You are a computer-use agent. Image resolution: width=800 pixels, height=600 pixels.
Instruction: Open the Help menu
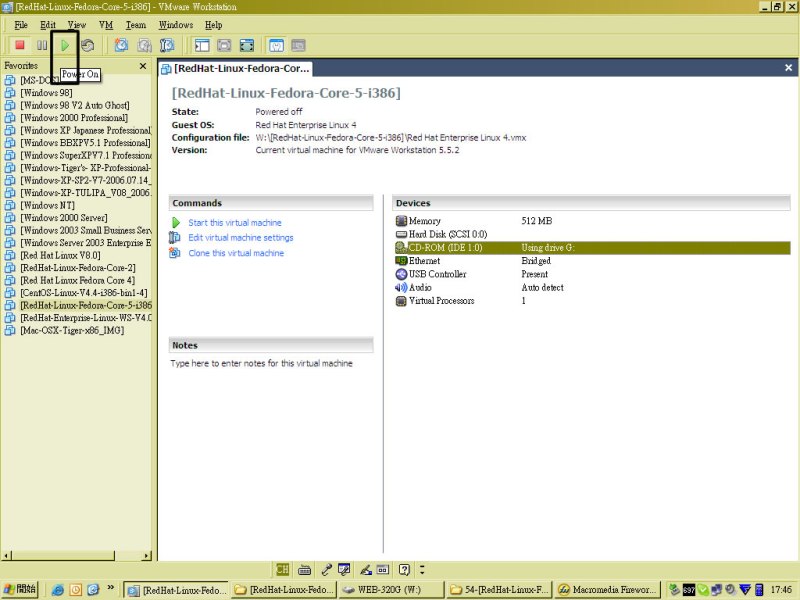(214, 25)
